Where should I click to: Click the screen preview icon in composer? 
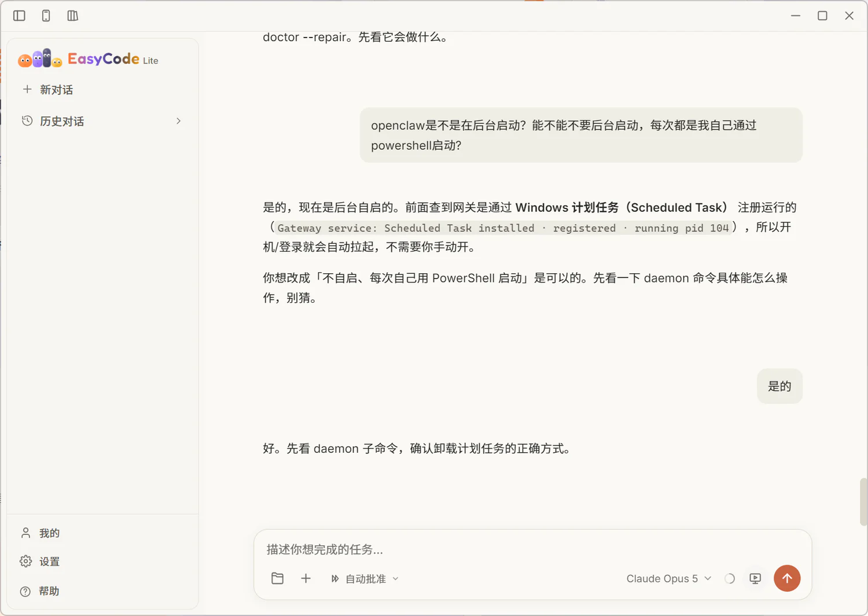click(755, 578)
